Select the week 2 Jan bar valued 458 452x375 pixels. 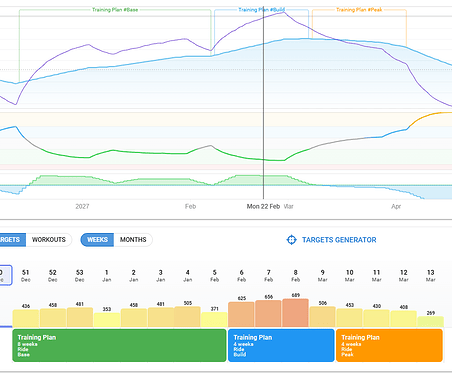[134, 318]
